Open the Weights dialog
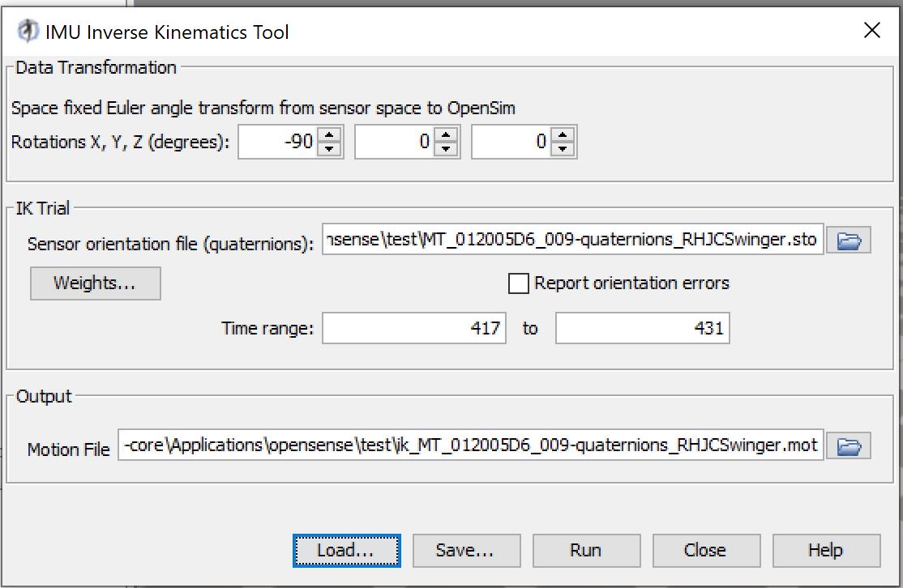This screenshot has width=903, height=588. (x=95, y=283)
